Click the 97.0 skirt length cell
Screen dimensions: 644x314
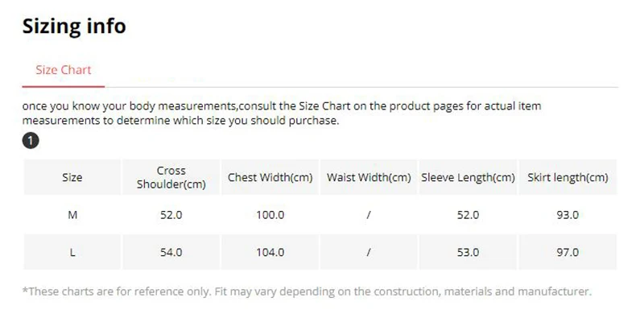click(x=568, y=252)
